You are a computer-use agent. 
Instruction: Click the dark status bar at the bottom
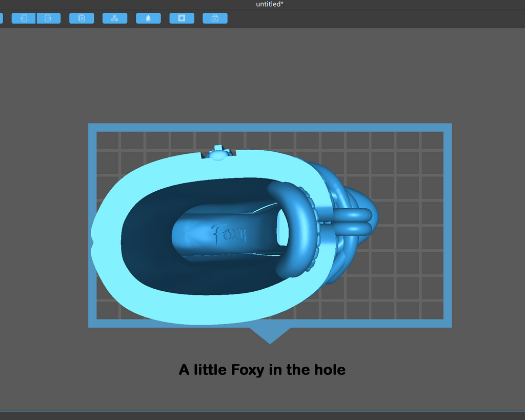point(262,416)
